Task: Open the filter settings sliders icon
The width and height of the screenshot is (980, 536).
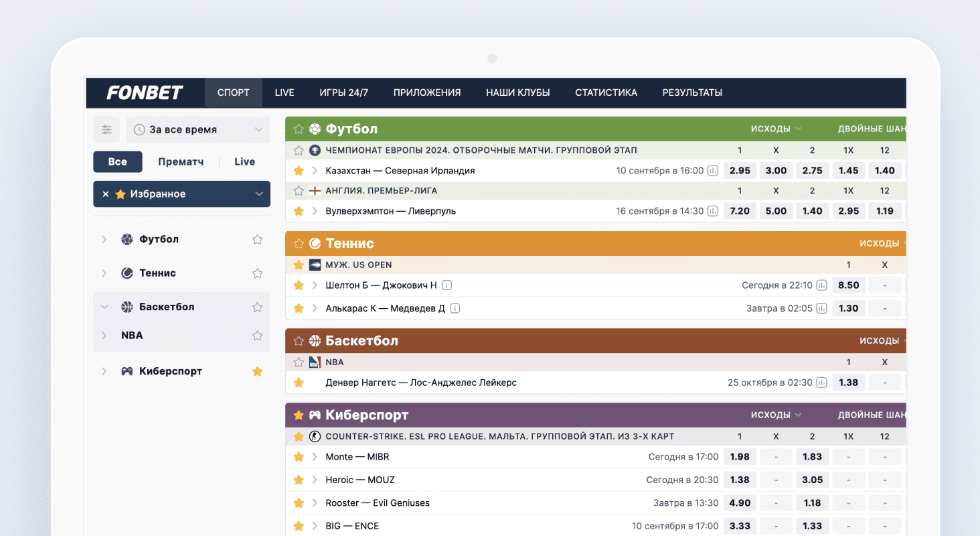Action: 106,130
